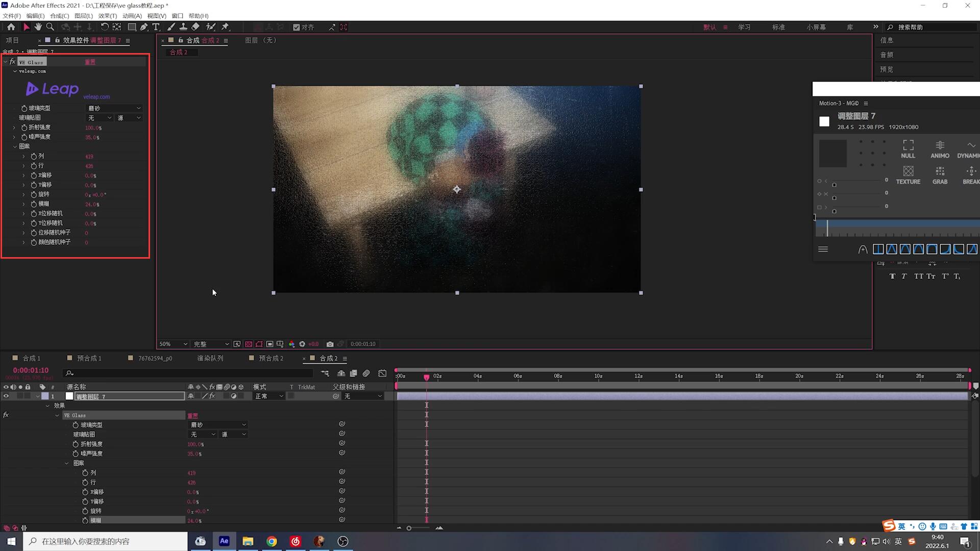
Task: Click the NULL button in Motion-3 panel
Action: pyautogui.click(x=908, y=149)
